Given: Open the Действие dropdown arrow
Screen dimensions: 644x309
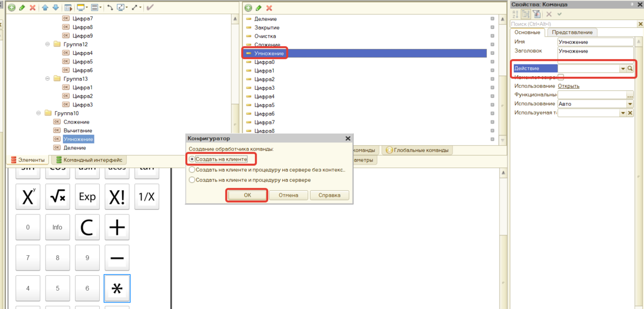Looking at the screenshot, I should coord(623,69).
